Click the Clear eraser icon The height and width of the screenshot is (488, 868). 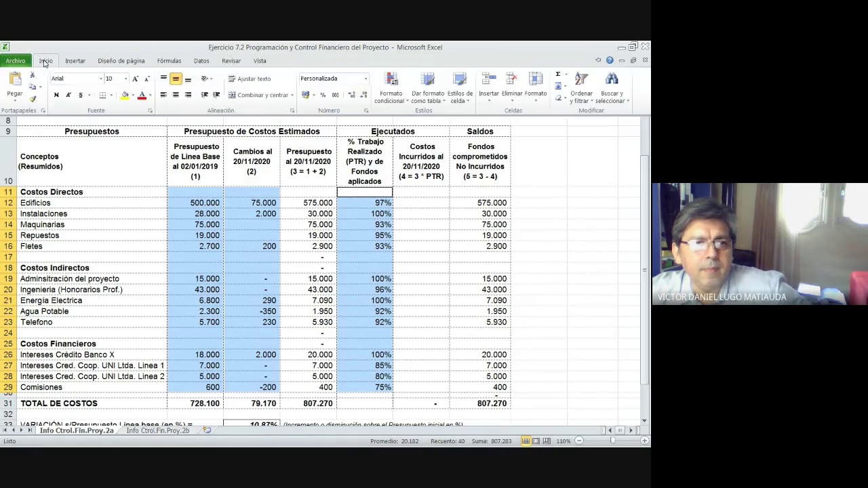tap(557, 98)
